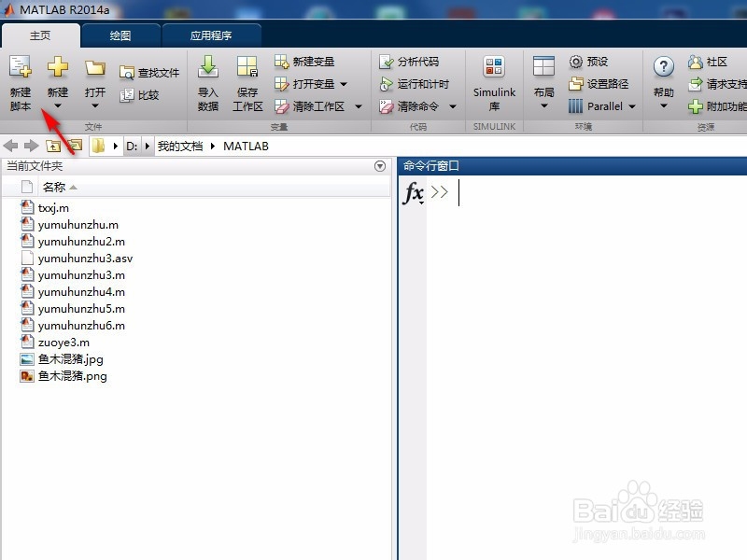Expand the 帮助 dropdown arrow
Viewport: 747px width, 560px height.
(664, 105)
